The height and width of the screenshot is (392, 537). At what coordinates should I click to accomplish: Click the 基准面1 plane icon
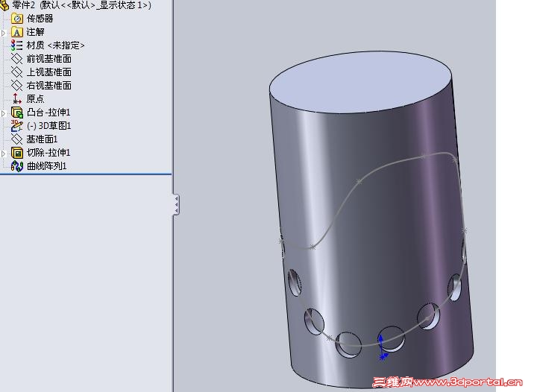pos(16,139)
